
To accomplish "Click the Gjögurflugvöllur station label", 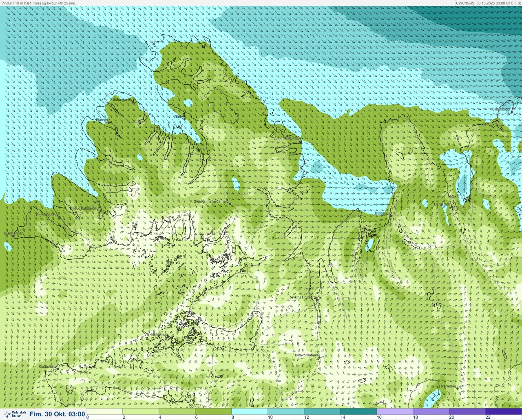I will pyautogui.click(x=287, y=139).
